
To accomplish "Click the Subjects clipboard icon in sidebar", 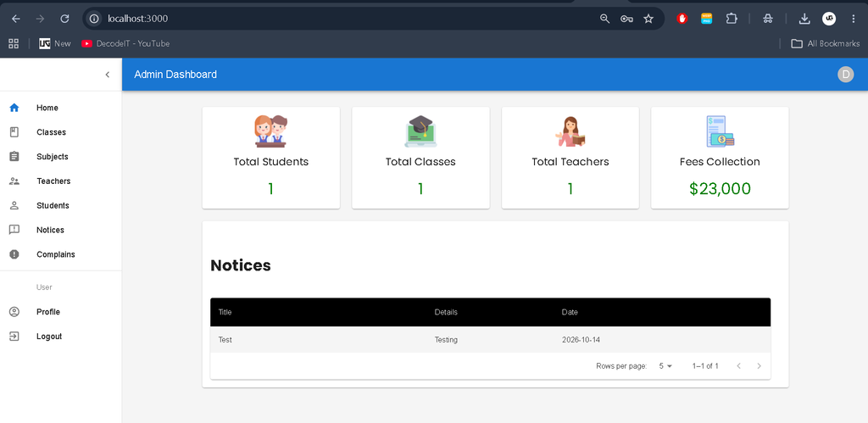I will (14, 157).
